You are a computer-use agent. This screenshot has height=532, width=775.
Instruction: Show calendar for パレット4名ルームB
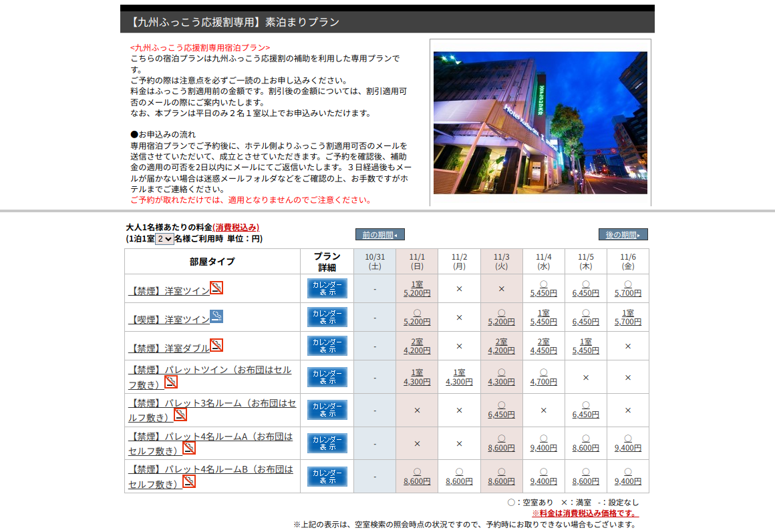tap(327, 477)
